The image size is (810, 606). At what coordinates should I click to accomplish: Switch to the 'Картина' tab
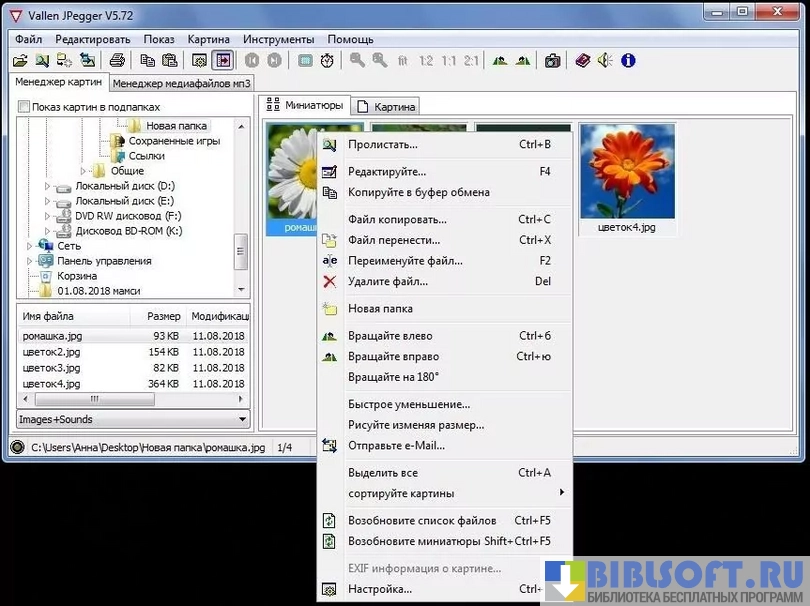point(388,106)
